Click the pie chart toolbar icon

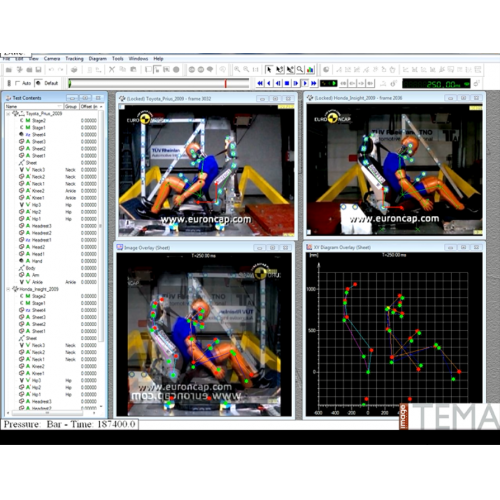click(x=326, y=69)
